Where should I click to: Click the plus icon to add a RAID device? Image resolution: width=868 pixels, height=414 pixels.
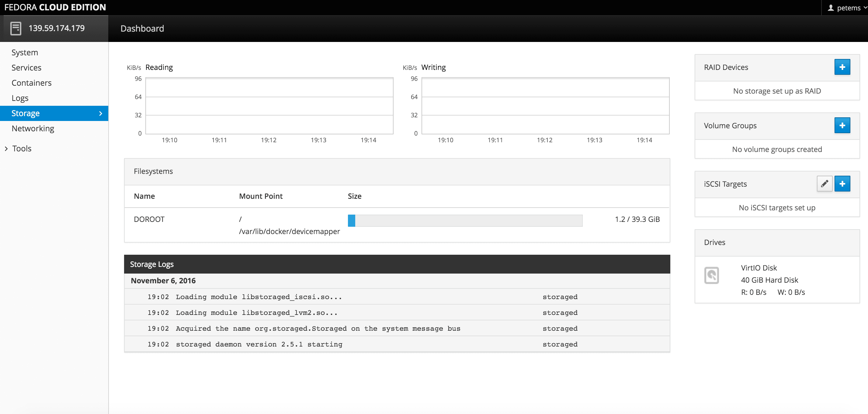click(x=842, y=67)
